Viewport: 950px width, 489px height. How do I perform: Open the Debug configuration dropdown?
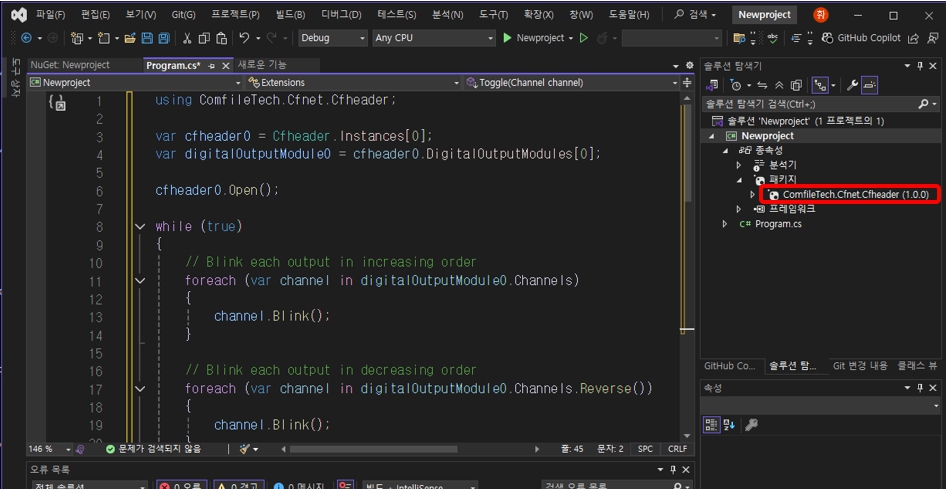(x=333, y=38)
